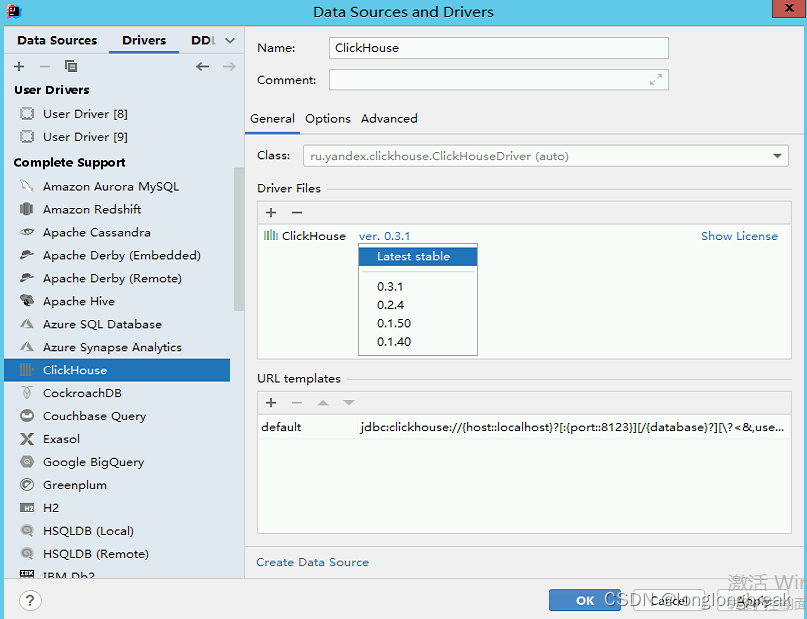This screenshot has width=807, height=619.
Task: Remove the selected user driver
Action: 44,66
